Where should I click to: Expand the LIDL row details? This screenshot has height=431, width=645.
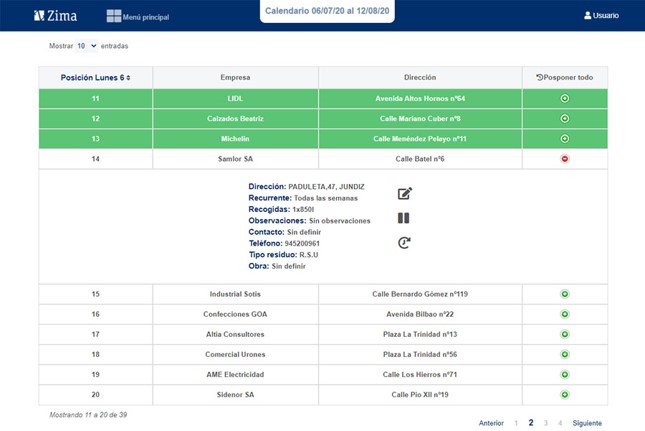pyautogui.click(x=564, y=98)
